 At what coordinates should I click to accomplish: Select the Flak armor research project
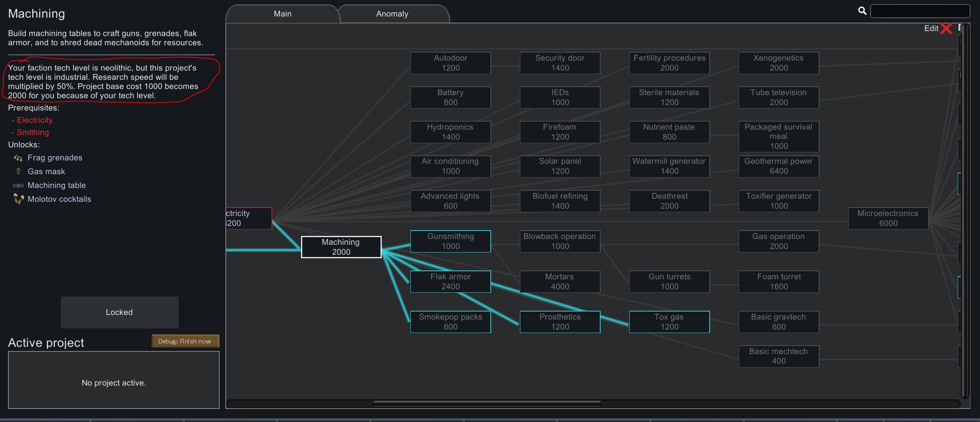[450, 282]
